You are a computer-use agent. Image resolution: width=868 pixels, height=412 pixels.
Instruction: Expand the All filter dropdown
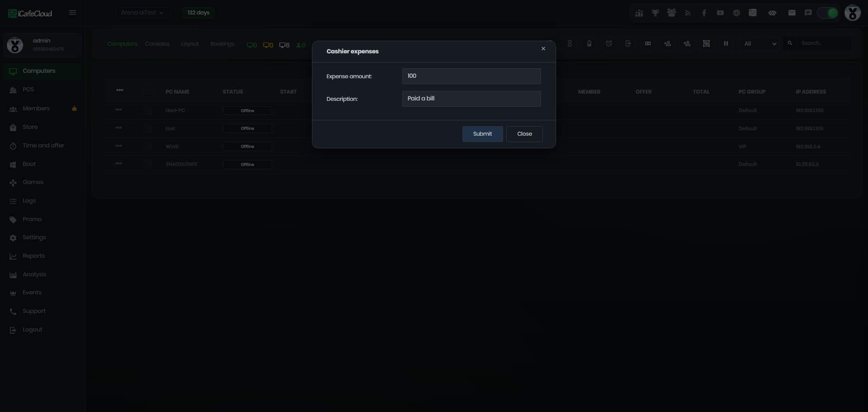coord(760,44)
